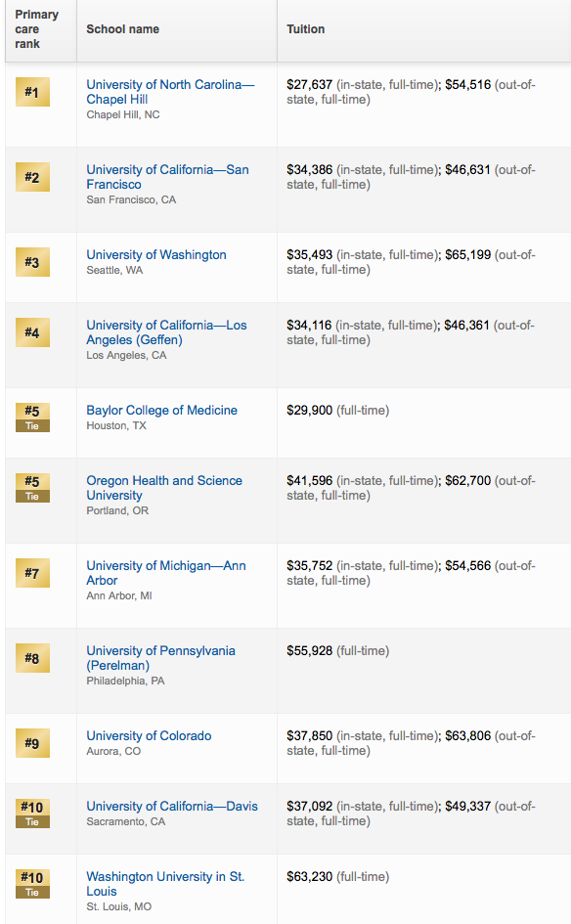Image resolution: width=571 pixels, height=924 pixels.
Task: Click the #8 gold rank badge
Action: [x=32, y=658]
